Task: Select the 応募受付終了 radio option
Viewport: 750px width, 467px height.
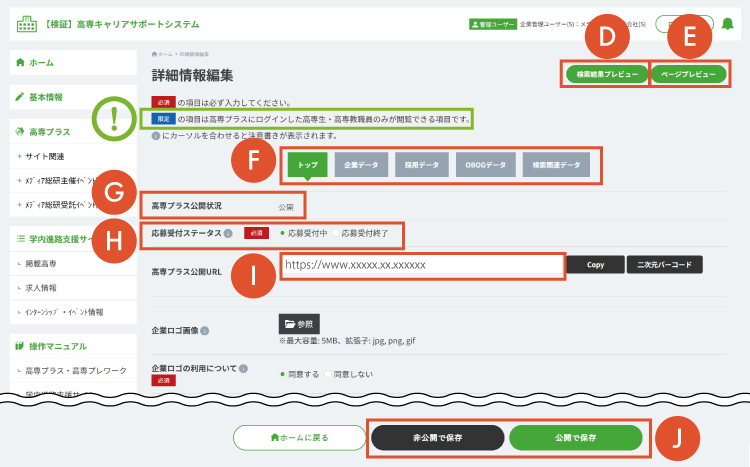Action: pyautogui.click(x=335, y=235)
